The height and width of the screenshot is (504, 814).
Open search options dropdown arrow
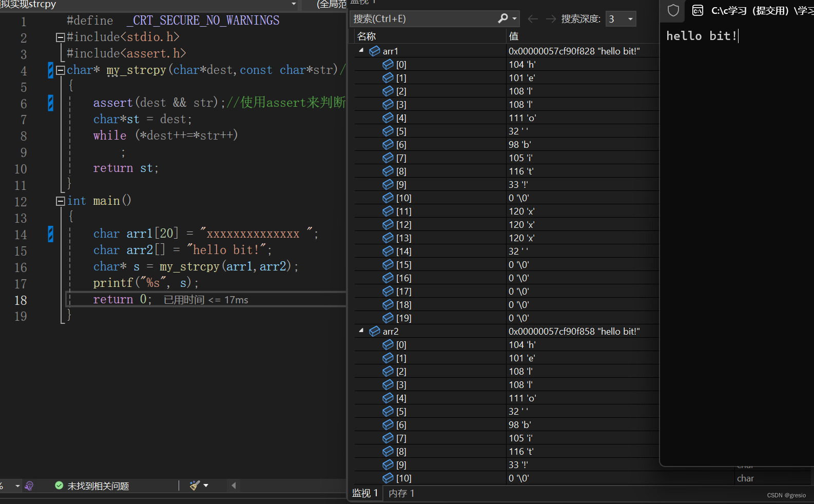(515, 19)
